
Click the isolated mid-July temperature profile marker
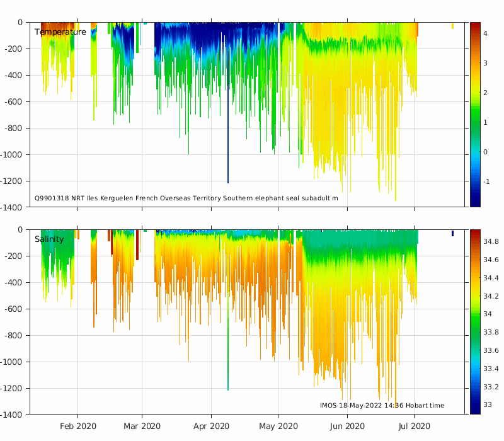click(x=452, y=26)
